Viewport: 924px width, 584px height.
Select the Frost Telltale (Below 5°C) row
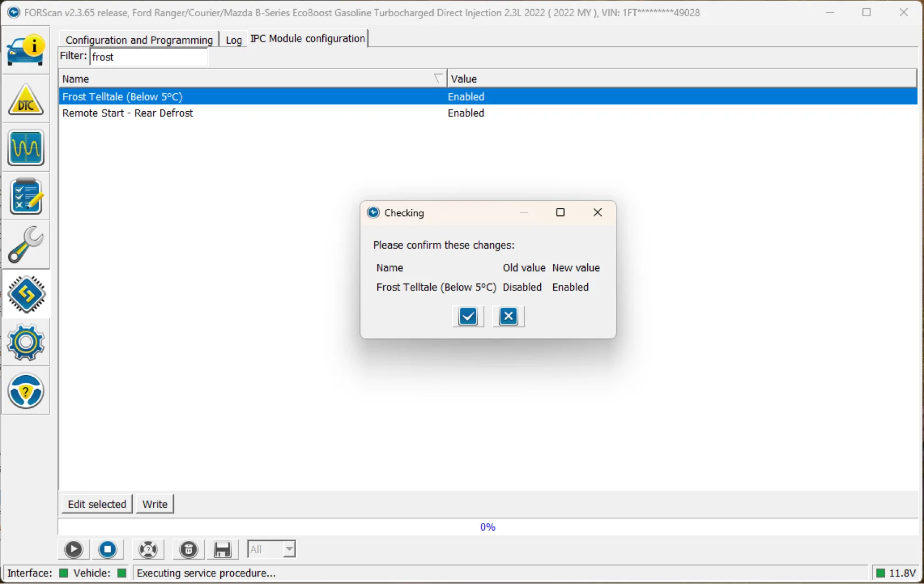click(488, 97)
